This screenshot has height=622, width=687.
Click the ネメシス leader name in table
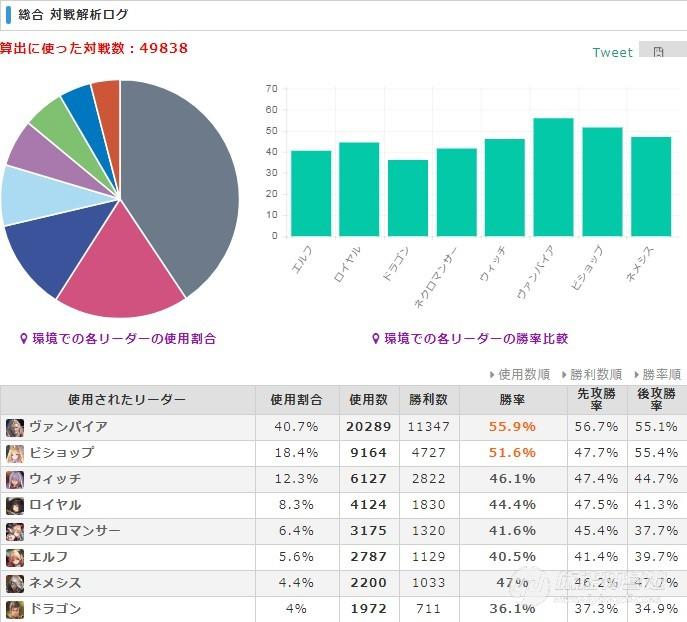55,583
